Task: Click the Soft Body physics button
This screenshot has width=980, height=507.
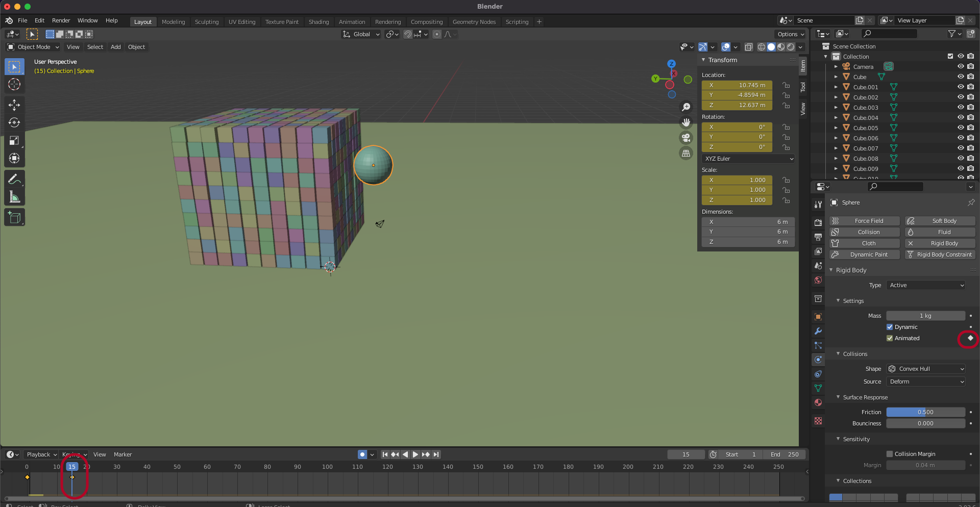Action: pyautogui.click(x=940, y=221)
